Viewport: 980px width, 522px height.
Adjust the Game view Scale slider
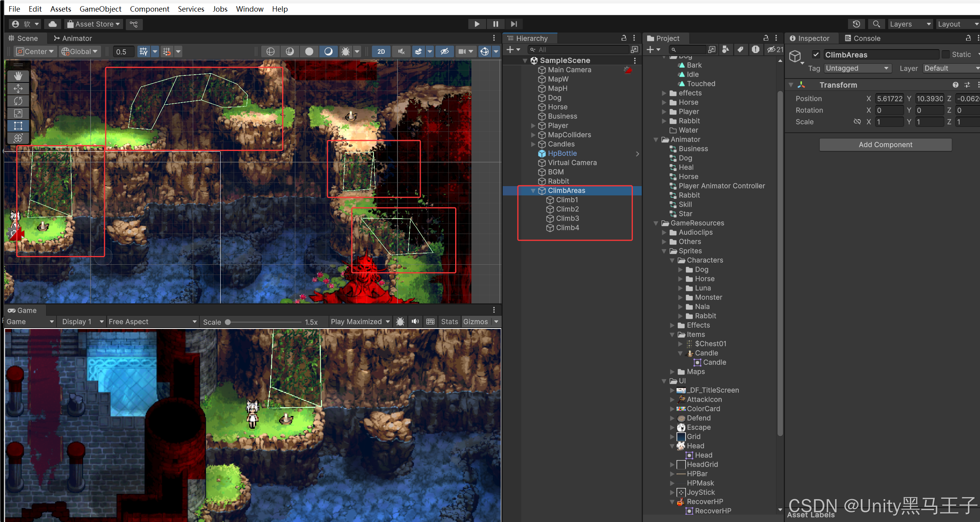coord(228,322)
